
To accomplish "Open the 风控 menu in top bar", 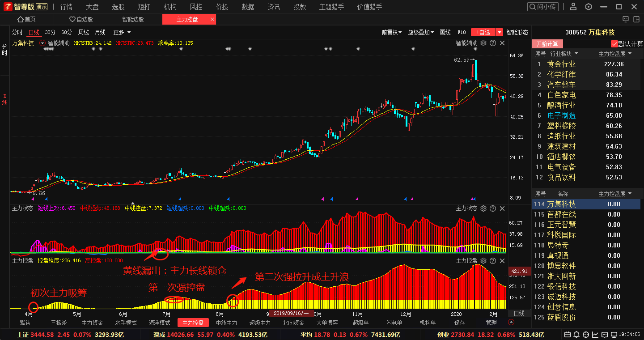I will click(x=196, y=7).
